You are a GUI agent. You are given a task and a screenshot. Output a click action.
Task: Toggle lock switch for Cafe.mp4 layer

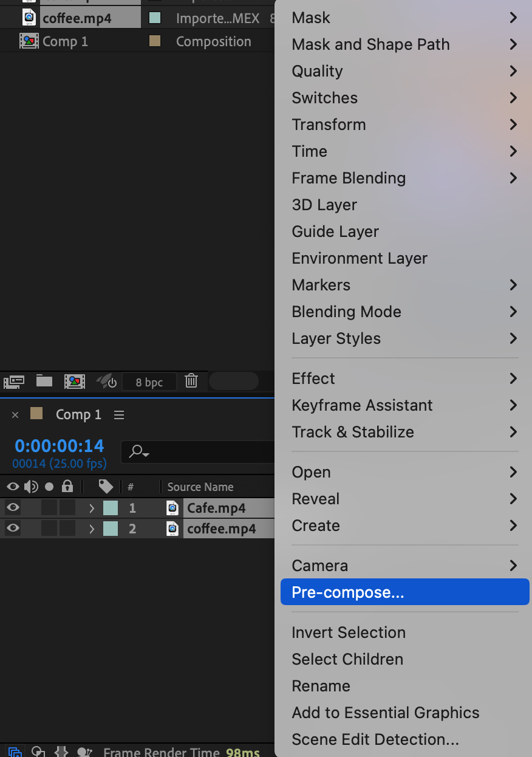click(x=67, y=507)
